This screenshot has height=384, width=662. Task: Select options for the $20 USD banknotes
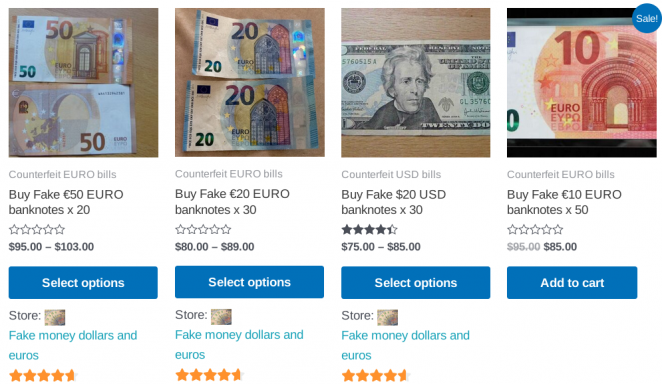[x=416, y=283]
